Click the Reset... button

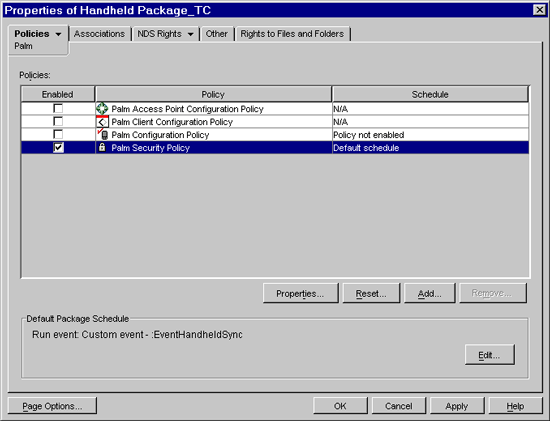371,293
